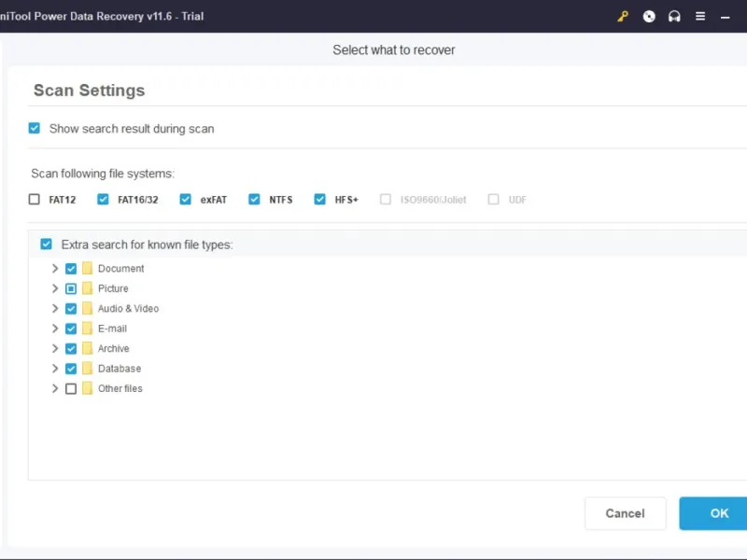Select the Audio & Video label
The height and width of the screenshot is (560, 747).
[128, 309]
